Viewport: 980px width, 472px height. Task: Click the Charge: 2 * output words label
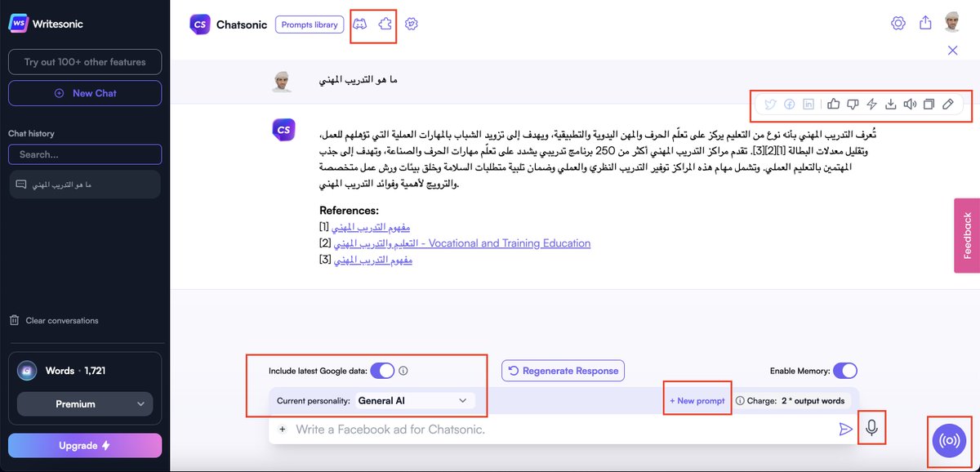coord(796,401)
